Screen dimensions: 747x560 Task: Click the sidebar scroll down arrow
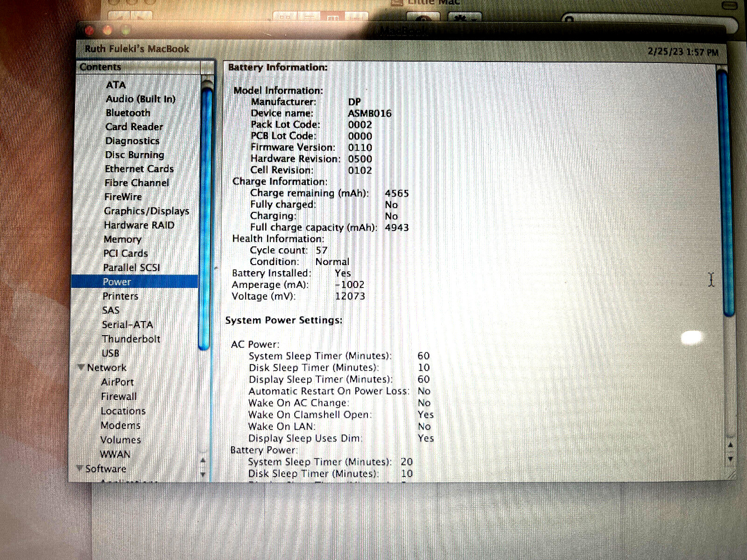[203, 474]
